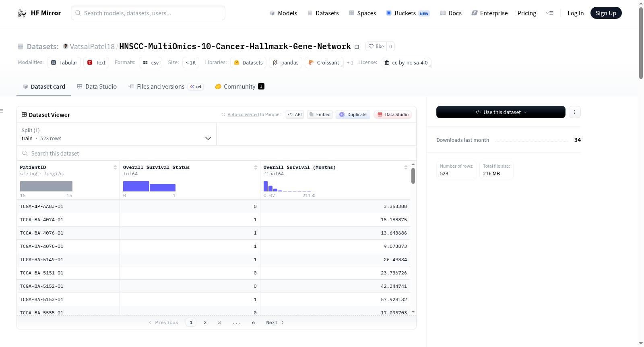Go to page 6 of the table

254,322
